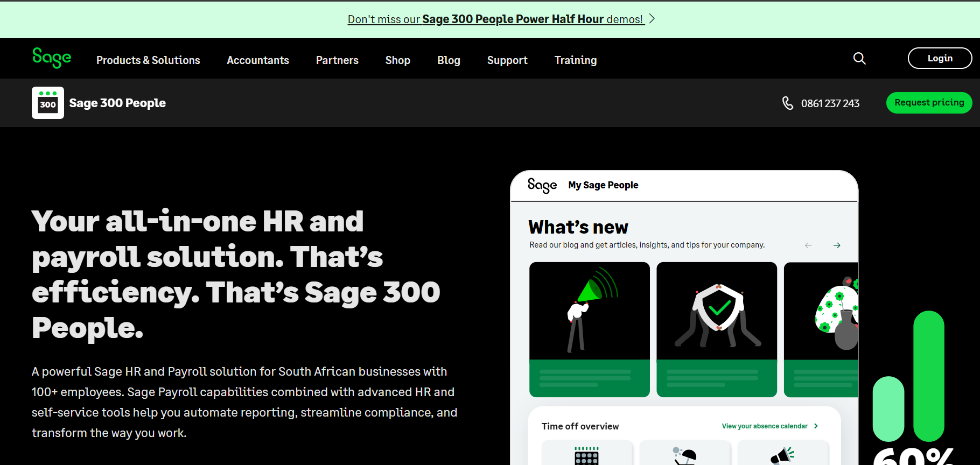Go to the Shop menu item
This screenshot has height=465, width=980.
(x=398, y=60)
